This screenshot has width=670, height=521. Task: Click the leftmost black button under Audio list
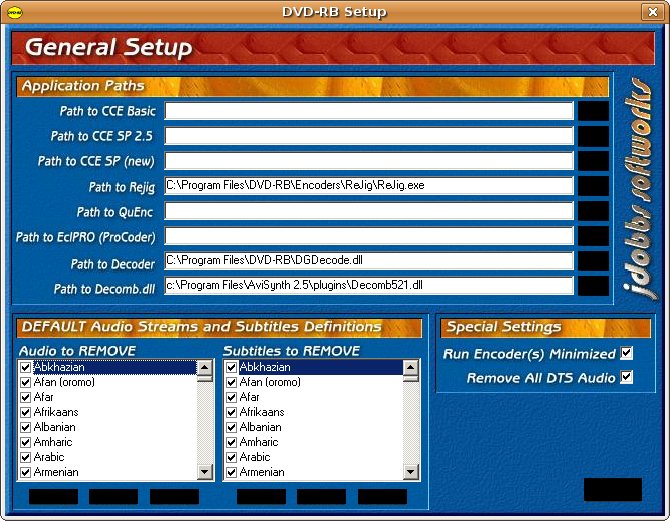click(x=53, y=497)
